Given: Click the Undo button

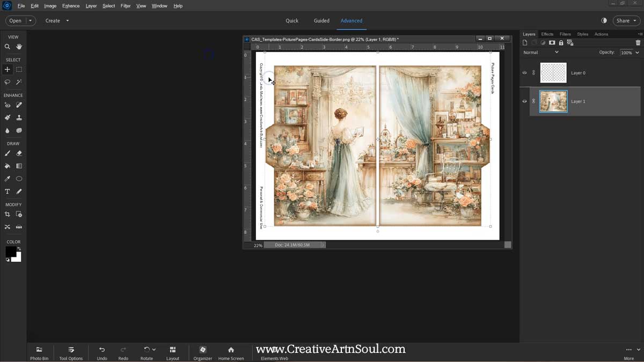Looking at the screenshot, I should point(102,353).
